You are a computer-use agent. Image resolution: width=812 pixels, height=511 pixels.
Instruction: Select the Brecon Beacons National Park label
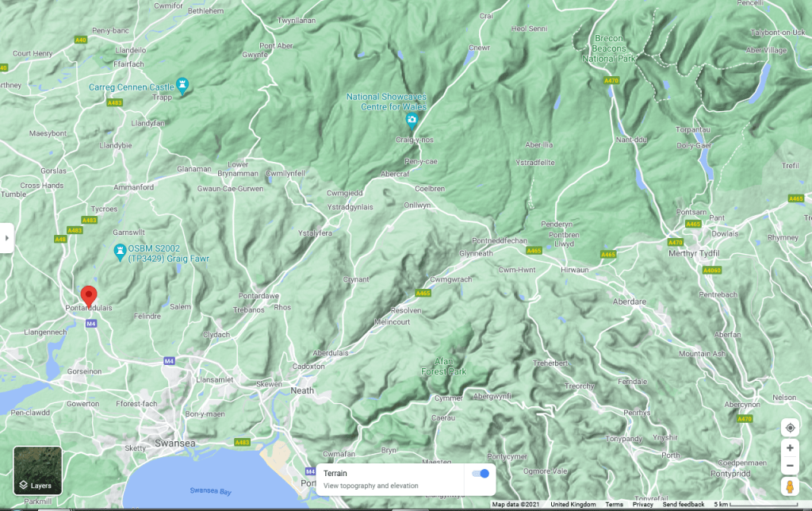pos(610,48)
